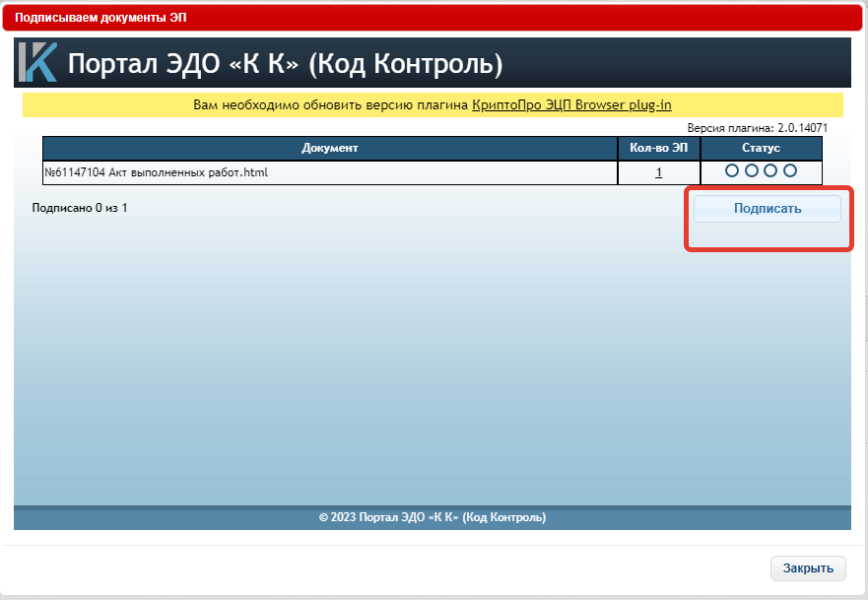Open the КриптоПро ЭЦП Browser plug-in link
The image size is (868, 600).
pyautogui.click(x=571, y=104)
